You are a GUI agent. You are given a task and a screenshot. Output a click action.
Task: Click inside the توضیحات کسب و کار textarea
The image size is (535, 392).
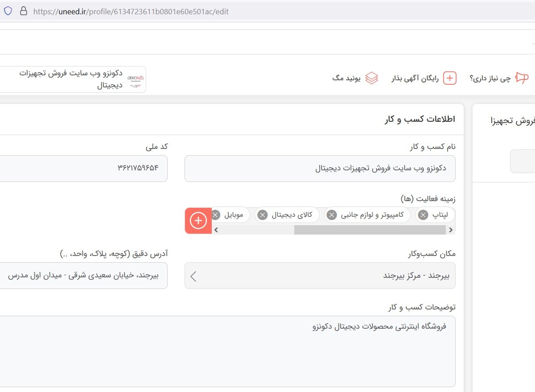coord(227,351)
